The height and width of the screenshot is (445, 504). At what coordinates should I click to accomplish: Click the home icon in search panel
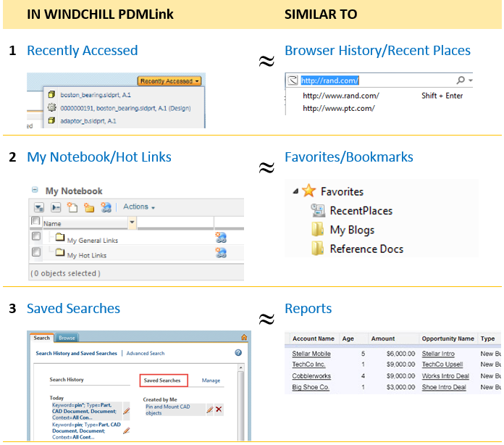point(243,337)
